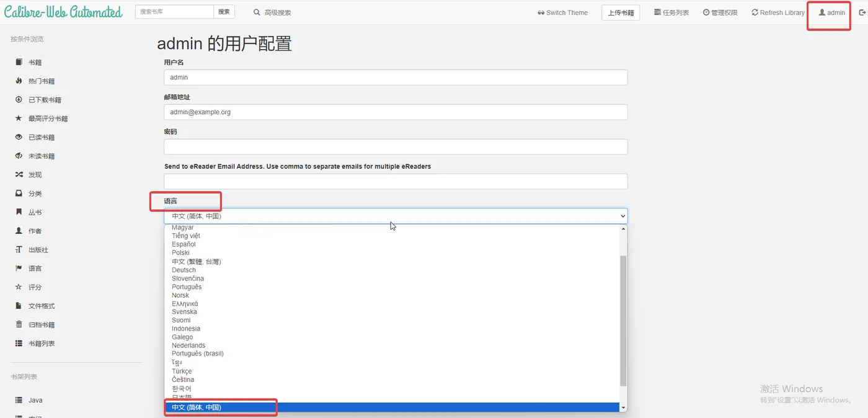Click the Java shelf list icon
Image resolution: width=868 pixels, height=418 pixels.
coord(19,400)
